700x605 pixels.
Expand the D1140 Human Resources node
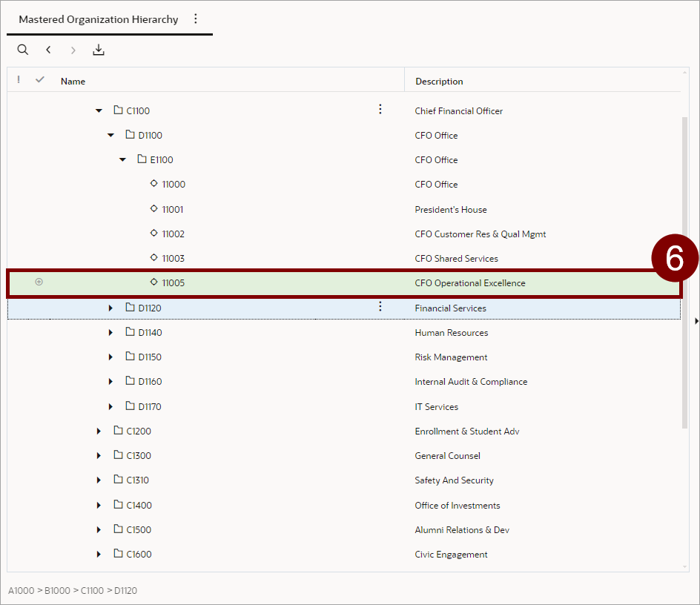(111, 333)
